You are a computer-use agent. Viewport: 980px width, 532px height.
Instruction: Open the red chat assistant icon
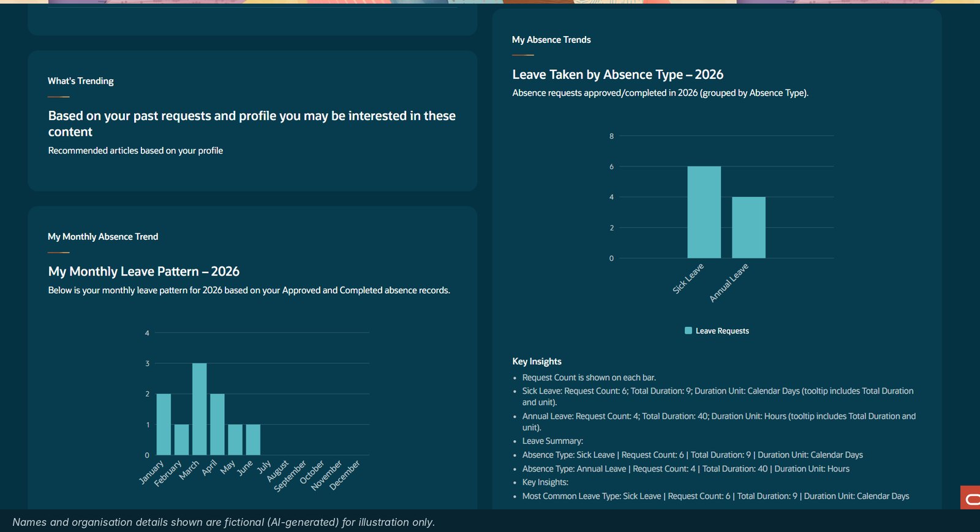pyautogui.click(x=970, y=498)
